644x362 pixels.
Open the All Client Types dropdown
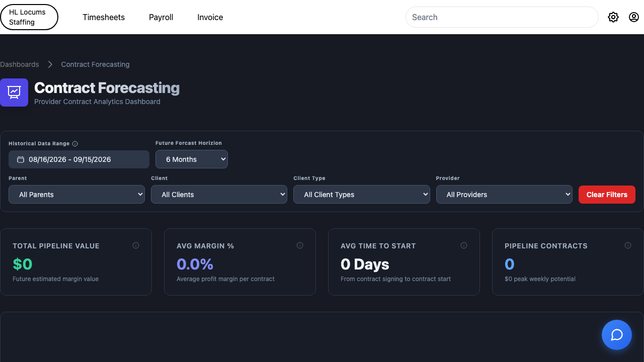[362, 195]
